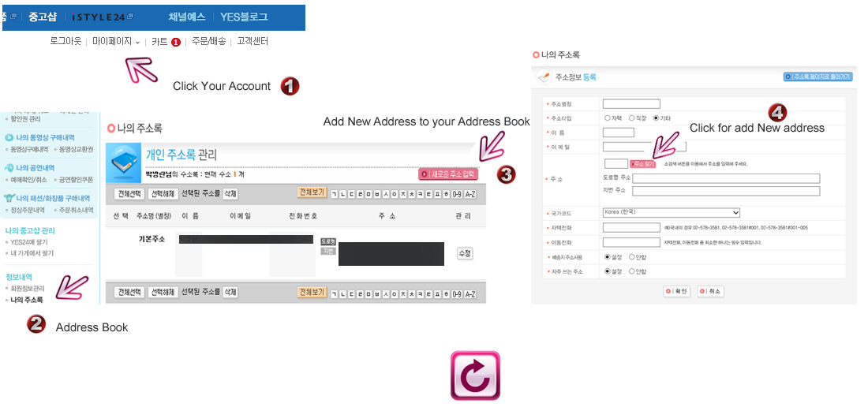Open 동영상교환권 in the sidebar
The height and width of the screenshot is (407, 868).
coord(77,149)
